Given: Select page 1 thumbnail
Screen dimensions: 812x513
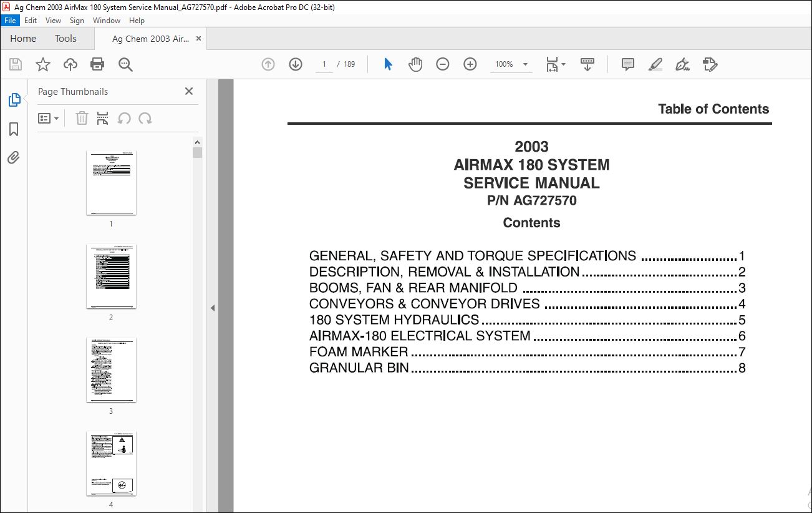Looking at the screenshot, I should point(111,183).
